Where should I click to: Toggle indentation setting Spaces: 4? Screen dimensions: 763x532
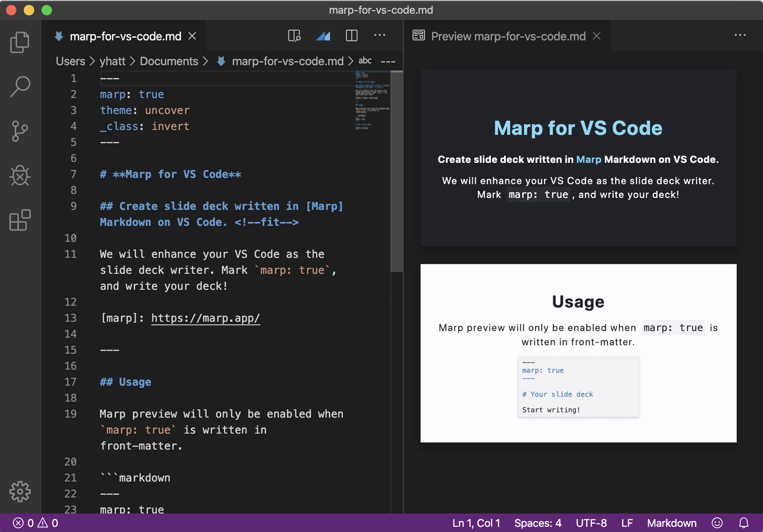[538, 523]
